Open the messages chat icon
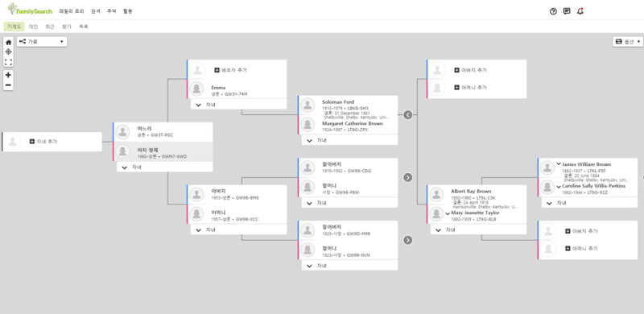The height and width of the screenshot is (314, 644). [x=567, y=11]
